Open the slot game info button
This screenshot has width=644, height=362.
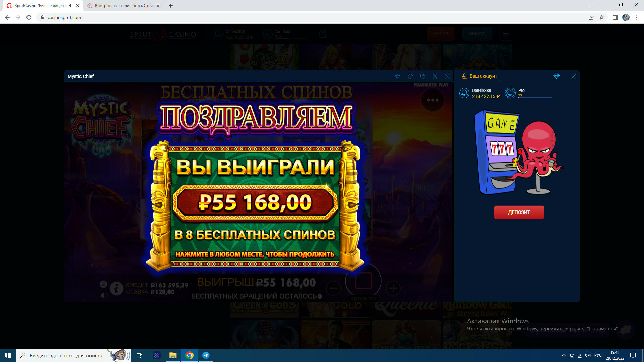(116, 288)
